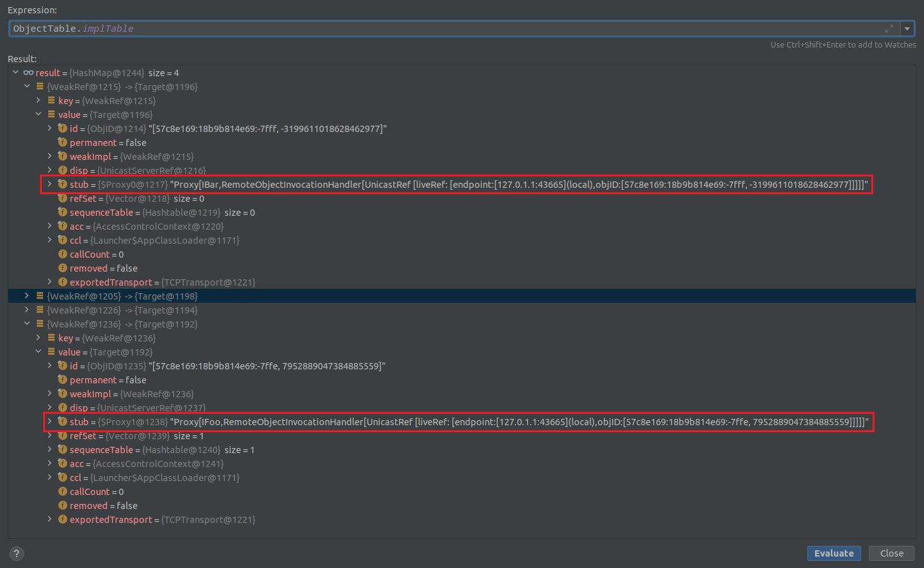Click the field icon of weakImpl WeakRef@1236
This screenshot has height=568, width=924.
(x=62, y=393)
